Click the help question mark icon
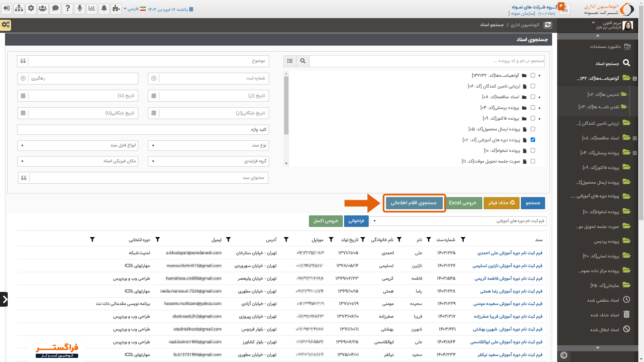 (x=67, y=9)
